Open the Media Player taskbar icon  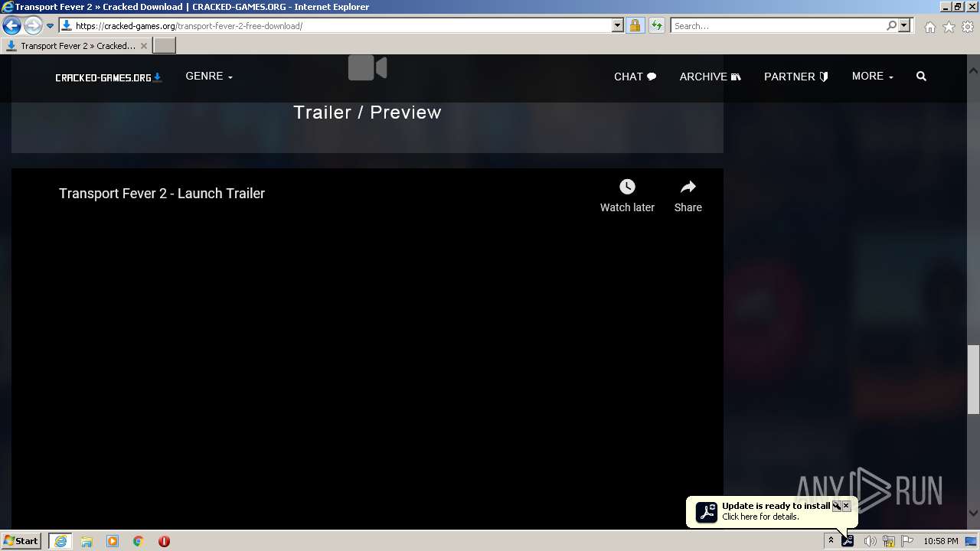point(113,541)
